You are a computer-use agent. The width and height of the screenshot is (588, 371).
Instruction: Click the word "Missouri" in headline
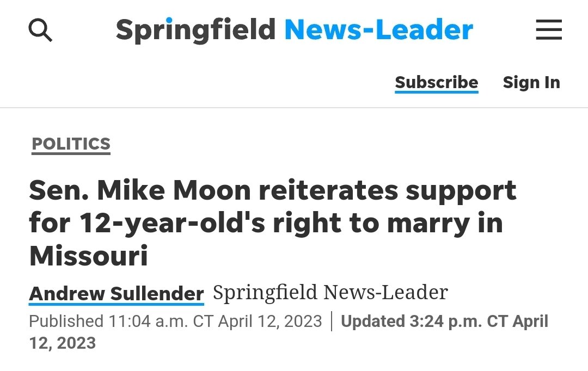point(89,256)
